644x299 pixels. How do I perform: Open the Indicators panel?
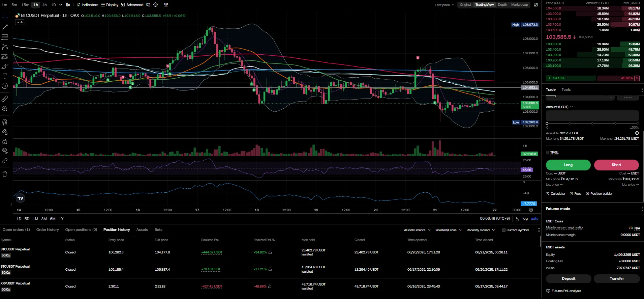(x=87, y=5)
